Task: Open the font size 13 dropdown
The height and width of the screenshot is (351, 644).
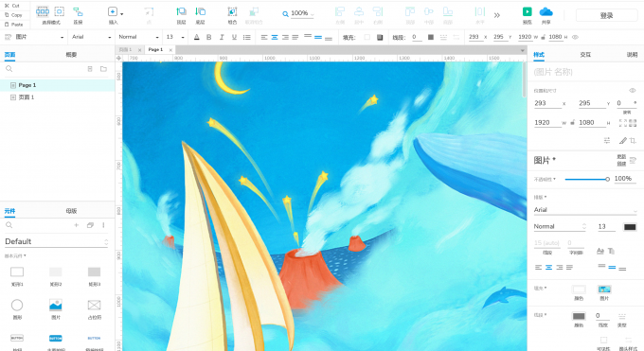Action: click(x=175, y=37)
